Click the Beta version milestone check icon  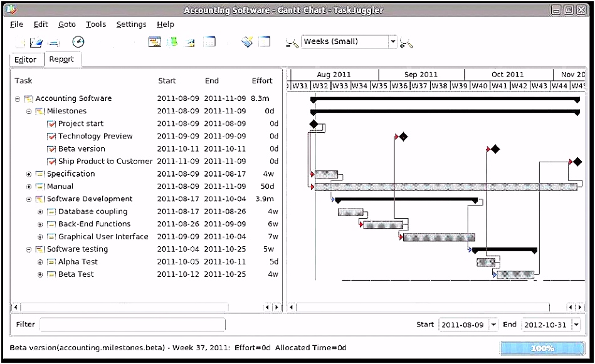[51, 149]
